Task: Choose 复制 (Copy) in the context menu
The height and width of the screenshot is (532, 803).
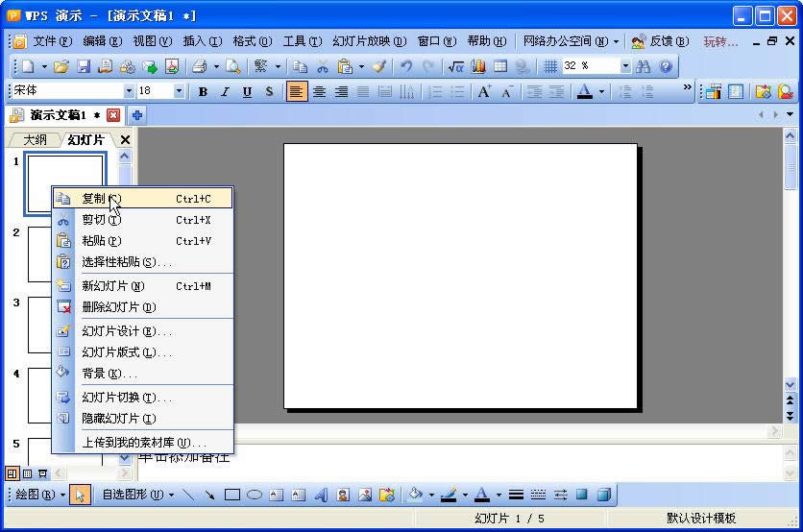Action: pos(94,199)
